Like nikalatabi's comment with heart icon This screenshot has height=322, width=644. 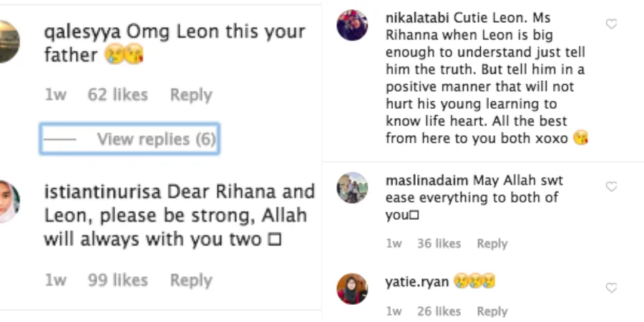611,24
